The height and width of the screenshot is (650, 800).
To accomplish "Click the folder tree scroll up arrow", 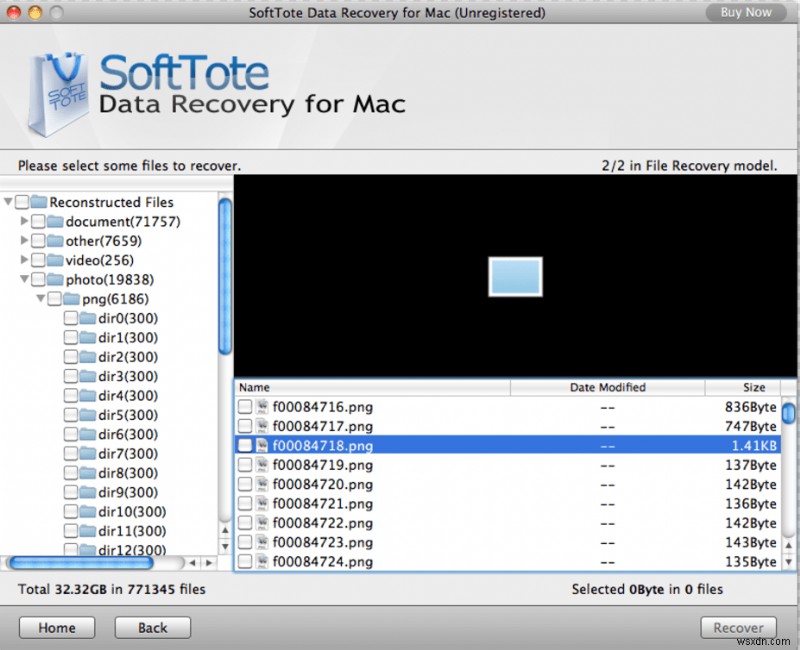I will (x=225, y=531).
